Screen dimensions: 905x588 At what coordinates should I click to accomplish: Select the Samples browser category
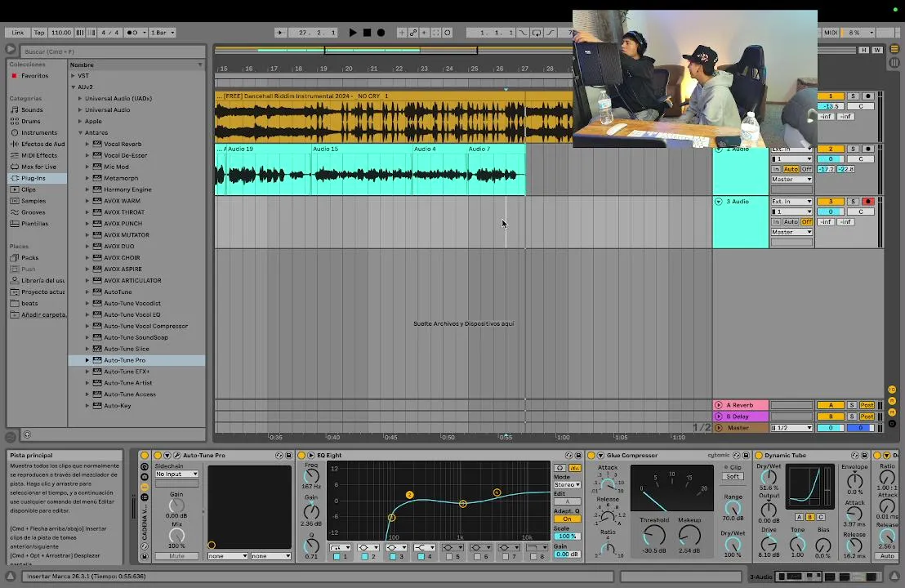33,201
